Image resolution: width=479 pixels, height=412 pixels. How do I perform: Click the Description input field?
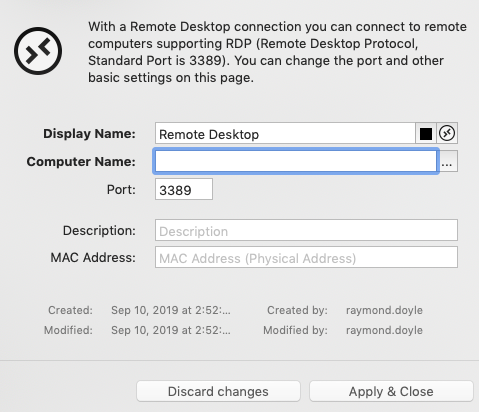coord(306,230)
